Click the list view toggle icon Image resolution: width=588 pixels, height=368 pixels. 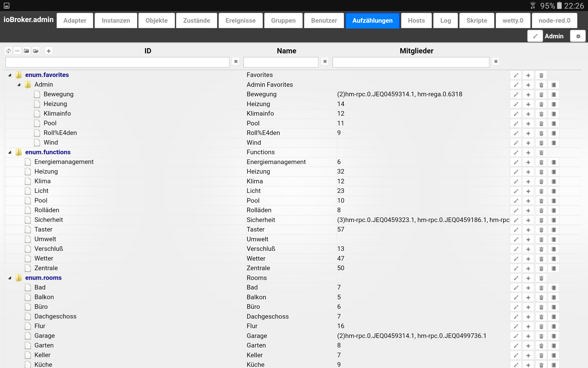pos(17,51)
